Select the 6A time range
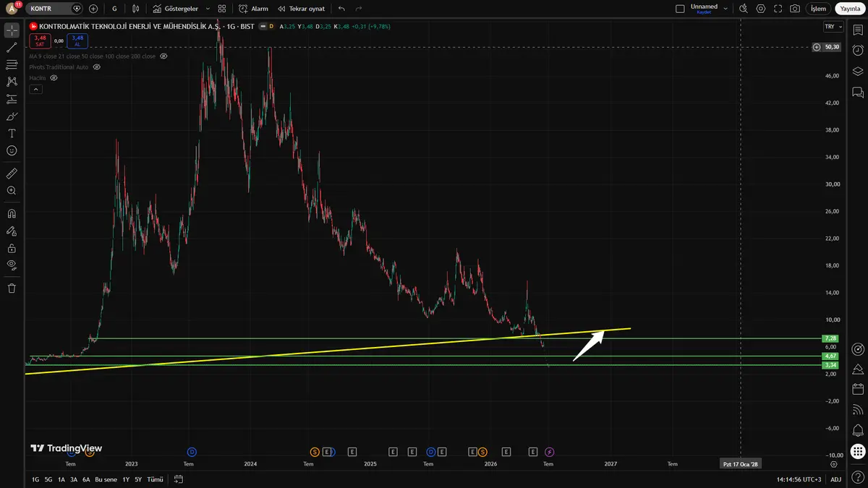 [86, 479]
